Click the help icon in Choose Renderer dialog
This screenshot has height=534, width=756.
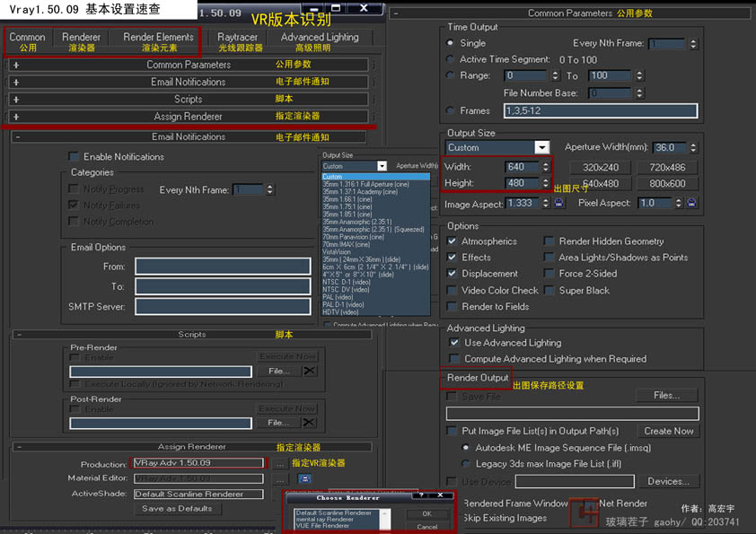(421, 495)
